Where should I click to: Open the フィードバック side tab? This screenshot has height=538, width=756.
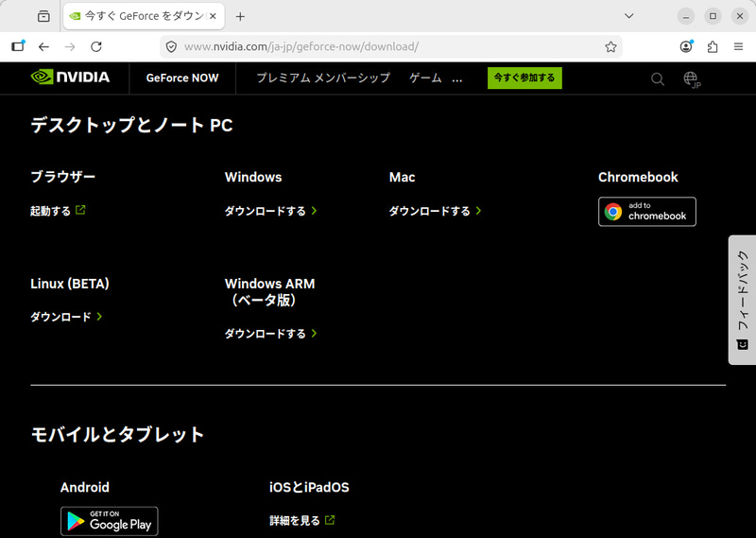coord(742,300)
